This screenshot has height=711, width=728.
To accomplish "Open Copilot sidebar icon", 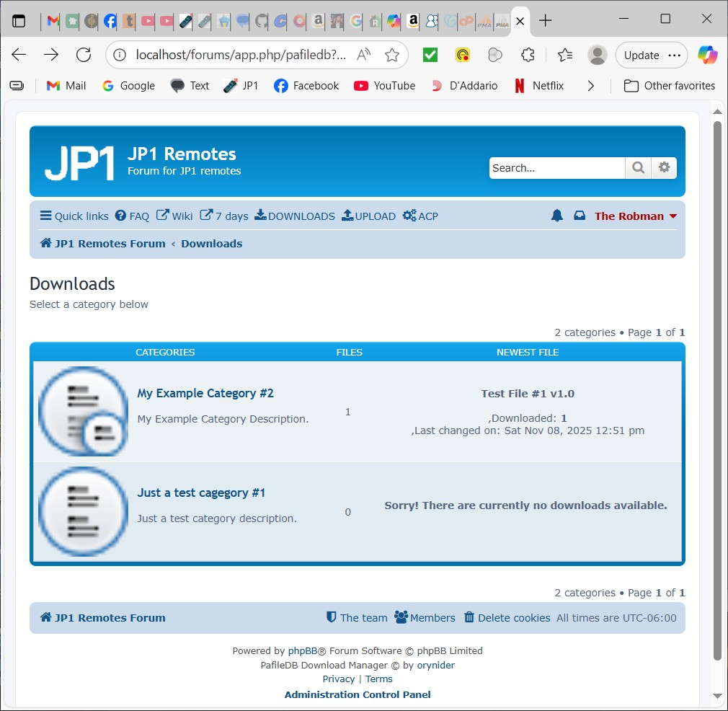I will coord(707,55).
